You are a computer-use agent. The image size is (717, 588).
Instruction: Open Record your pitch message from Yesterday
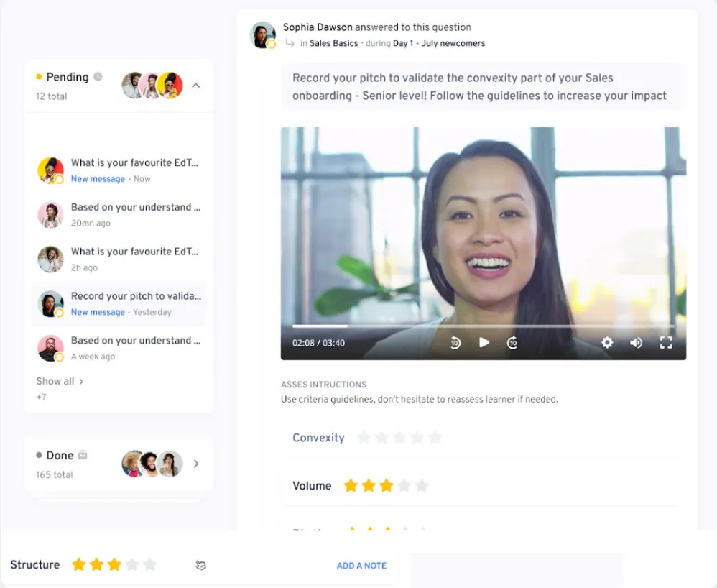[x=119, y=303]
